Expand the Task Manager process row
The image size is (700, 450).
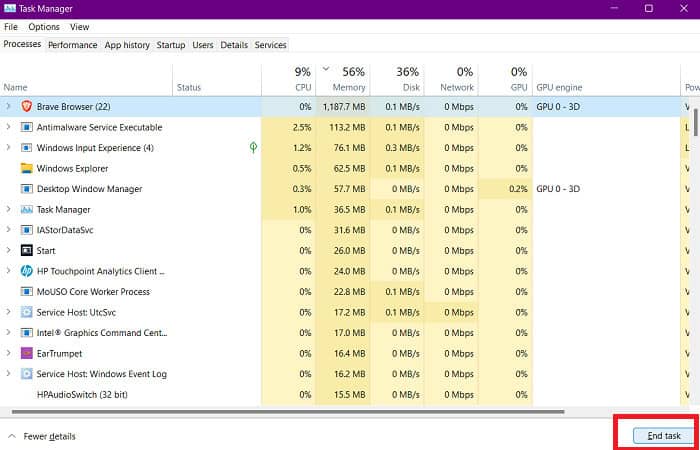[8, 209]
